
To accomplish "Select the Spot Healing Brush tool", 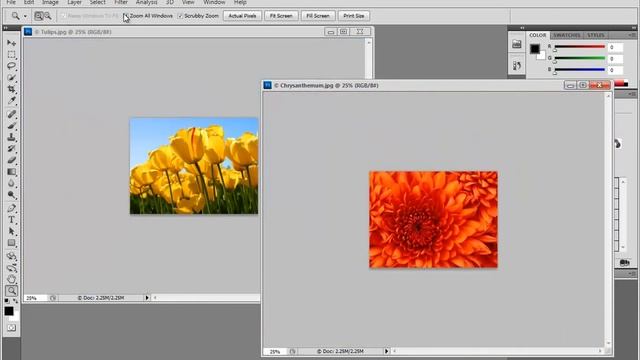I will point(11,114).
